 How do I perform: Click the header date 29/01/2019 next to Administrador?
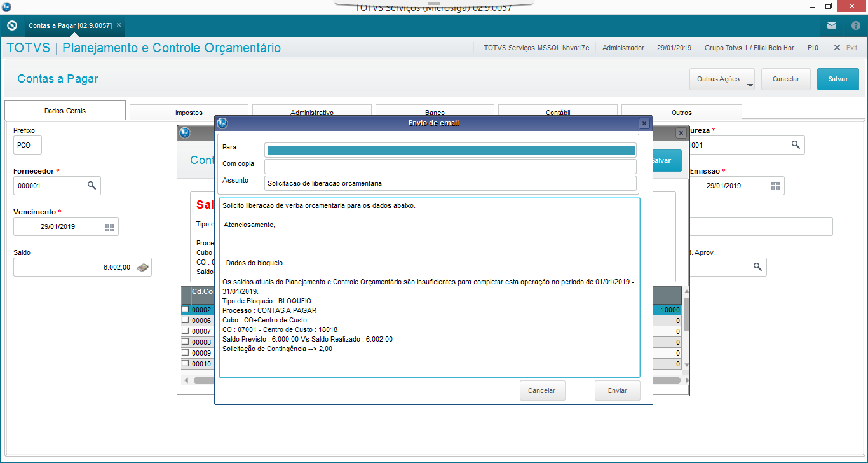(x=674, y=48)
